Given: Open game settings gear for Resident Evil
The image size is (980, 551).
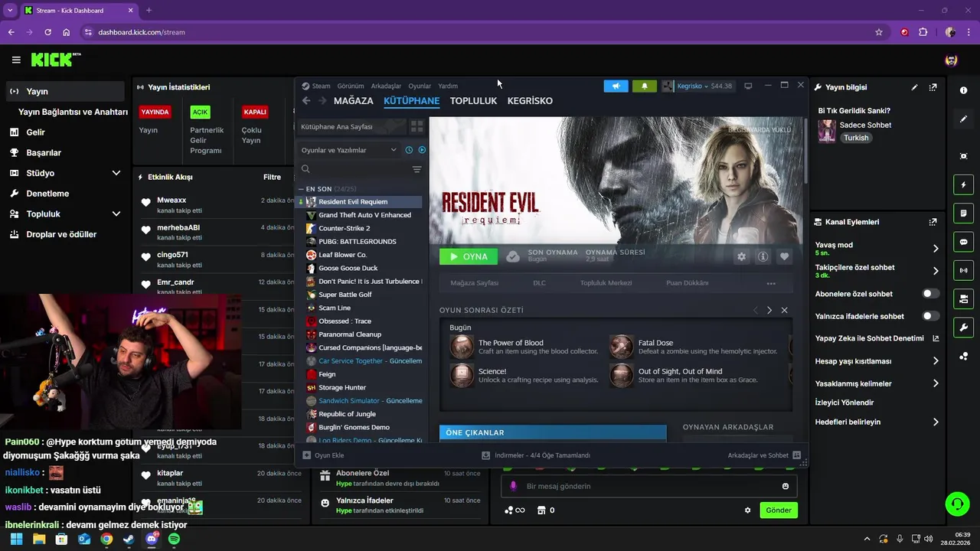Looking at the screenshot, I should coord(741,257).
